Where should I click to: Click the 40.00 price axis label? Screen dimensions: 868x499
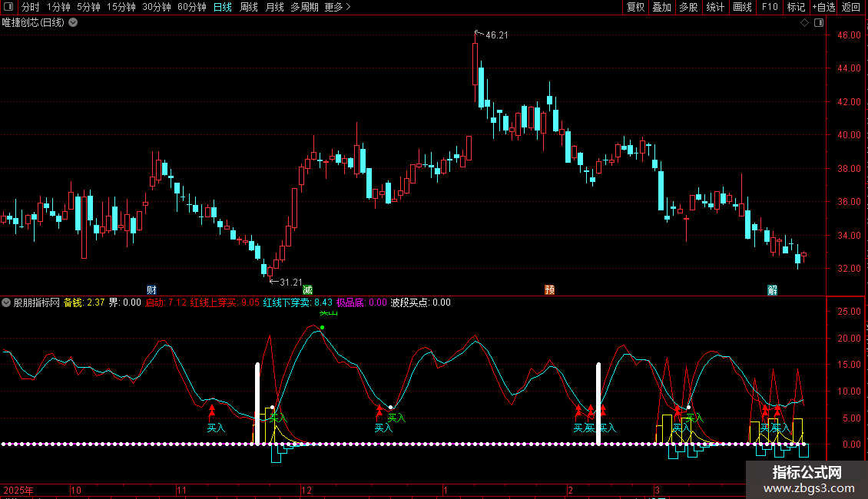click(849, 135)
